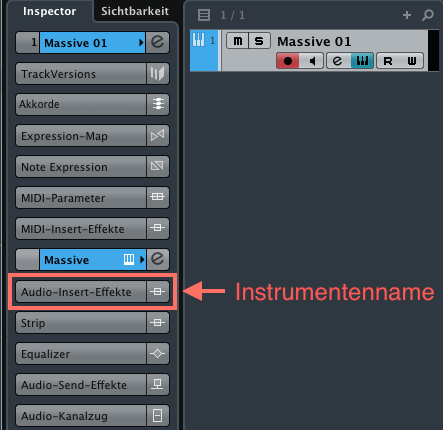
Task: Open the track list search magnifier
Action: click(x=428, y=15)
